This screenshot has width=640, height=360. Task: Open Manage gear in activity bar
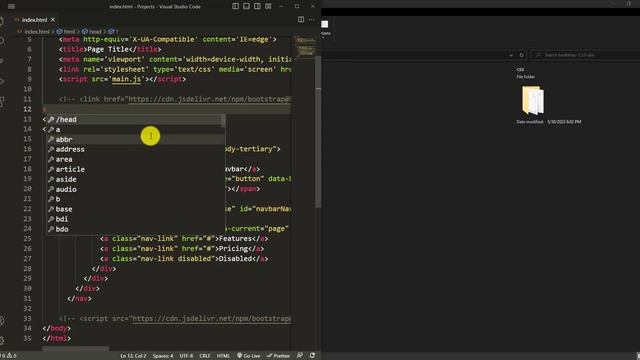2,340
